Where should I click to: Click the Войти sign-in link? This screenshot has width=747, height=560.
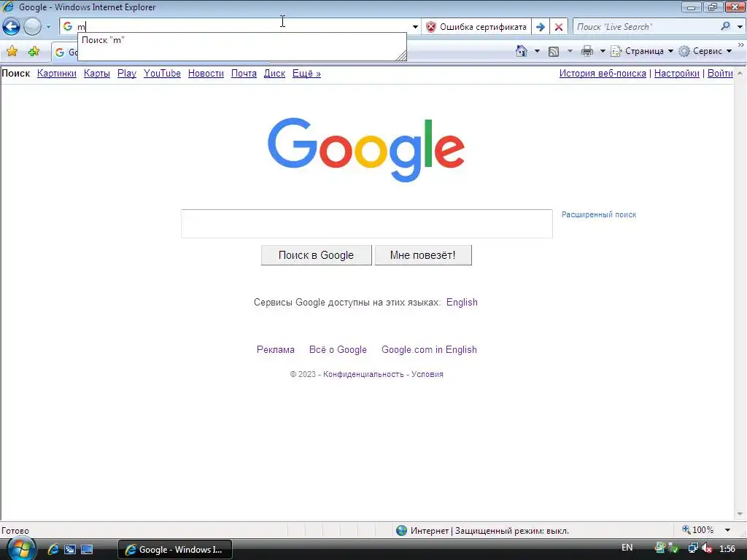pyautogui.click(x=720, y=74)
